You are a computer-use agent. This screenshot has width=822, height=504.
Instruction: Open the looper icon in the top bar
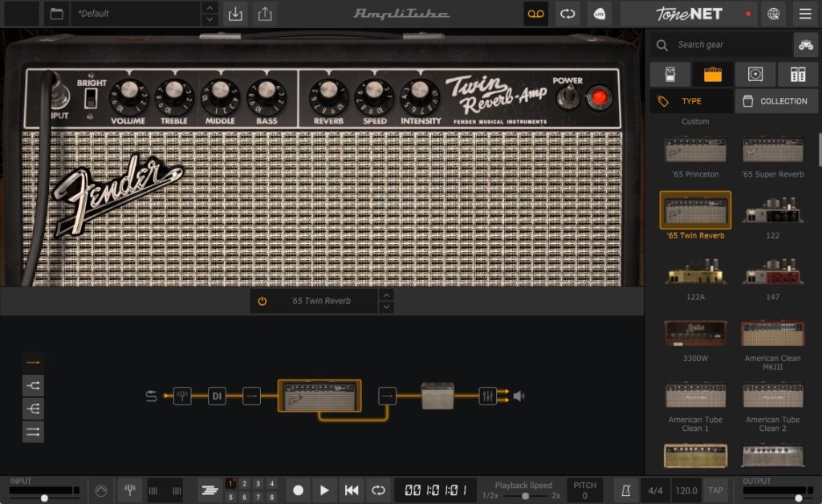(x=568, y=14)
